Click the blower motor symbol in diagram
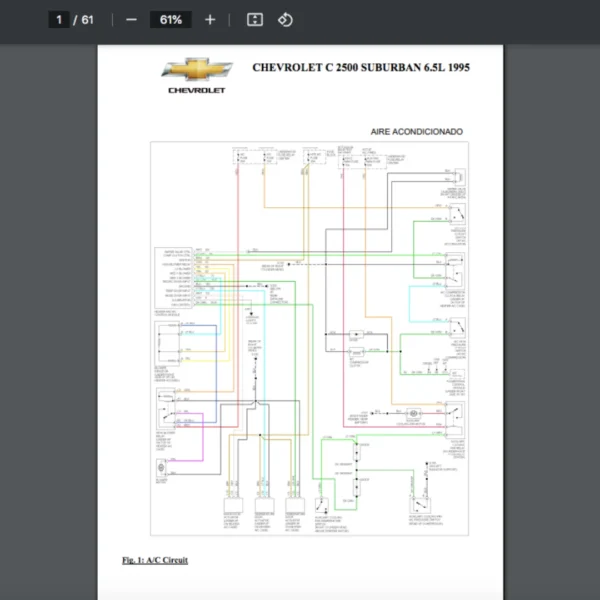 coord(161,469)
